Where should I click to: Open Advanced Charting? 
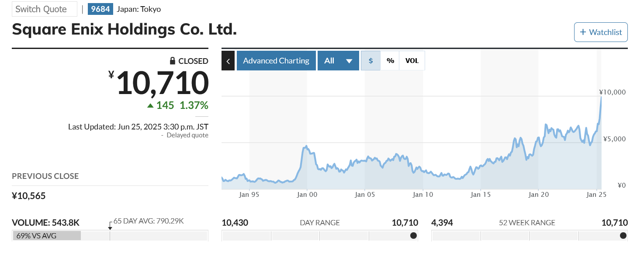[276, 61]
